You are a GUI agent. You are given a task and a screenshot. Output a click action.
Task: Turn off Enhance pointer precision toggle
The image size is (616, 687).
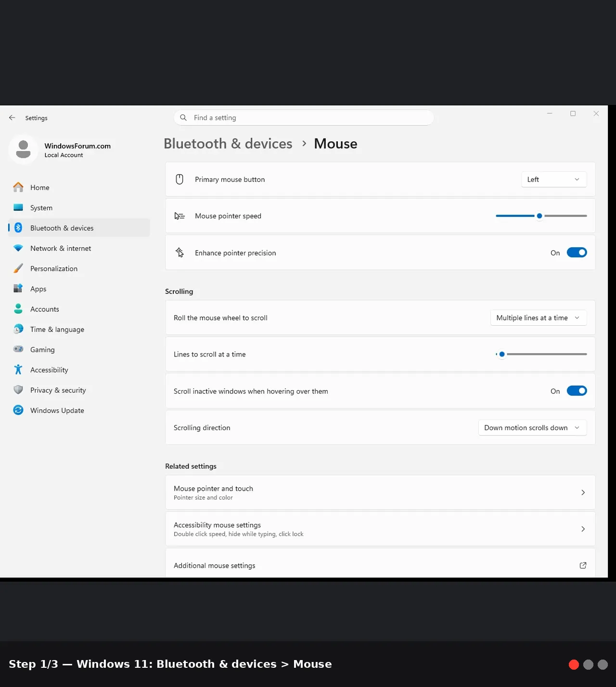click(577, 253)
